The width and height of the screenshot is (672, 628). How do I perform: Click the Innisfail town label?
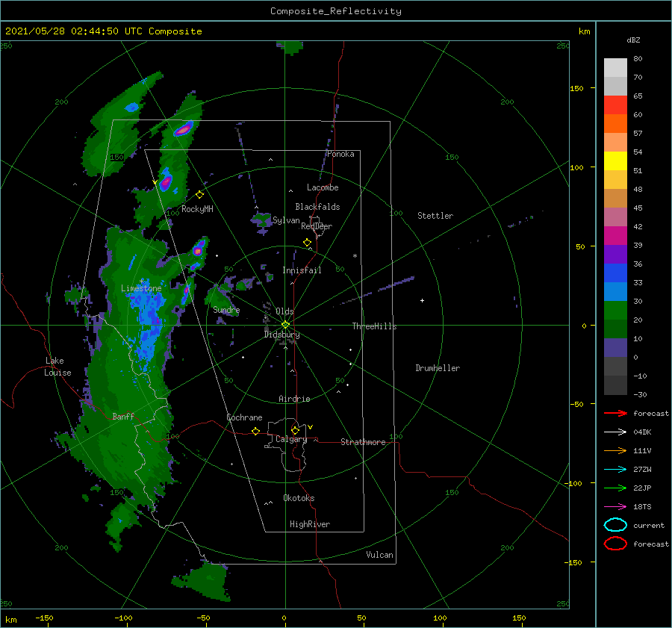pos(302,270)
